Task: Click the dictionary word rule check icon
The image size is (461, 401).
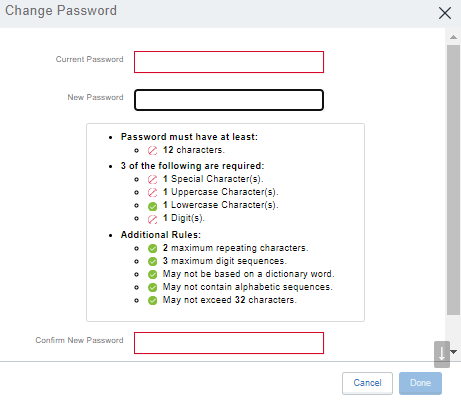Action: [152, 274]
